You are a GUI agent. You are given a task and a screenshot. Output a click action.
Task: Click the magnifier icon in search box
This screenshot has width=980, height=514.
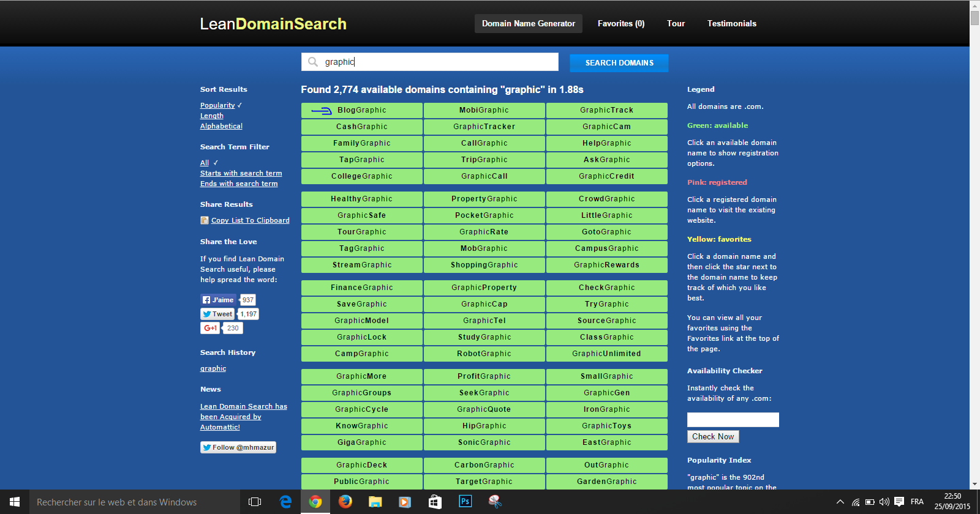[313, 62]
